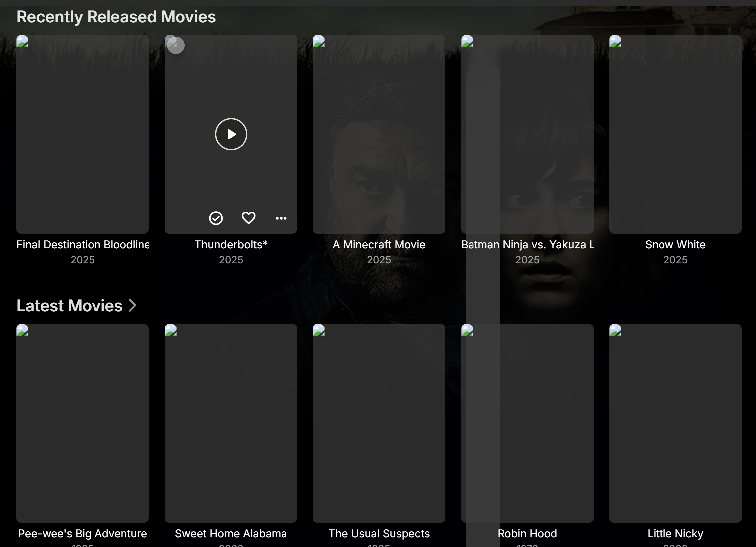Play the Thunderbolts* movie
Screen dimensions: 756x547
[231, 134]
